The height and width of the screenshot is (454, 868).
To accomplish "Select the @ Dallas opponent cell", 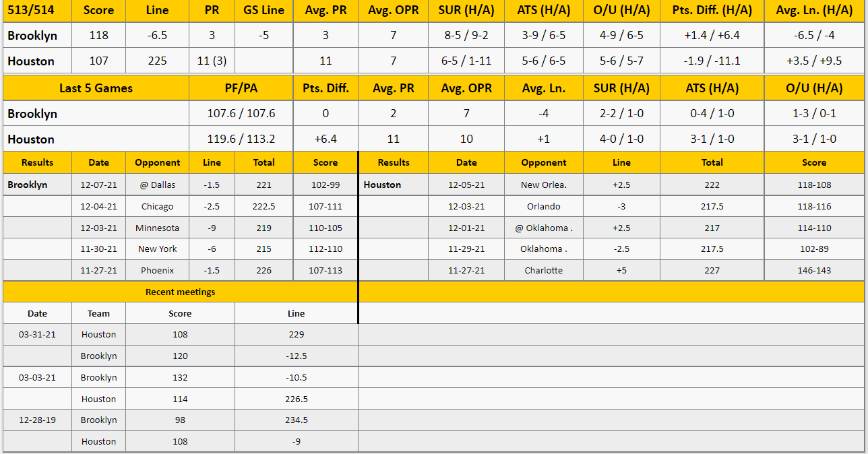I will (157, 185).
